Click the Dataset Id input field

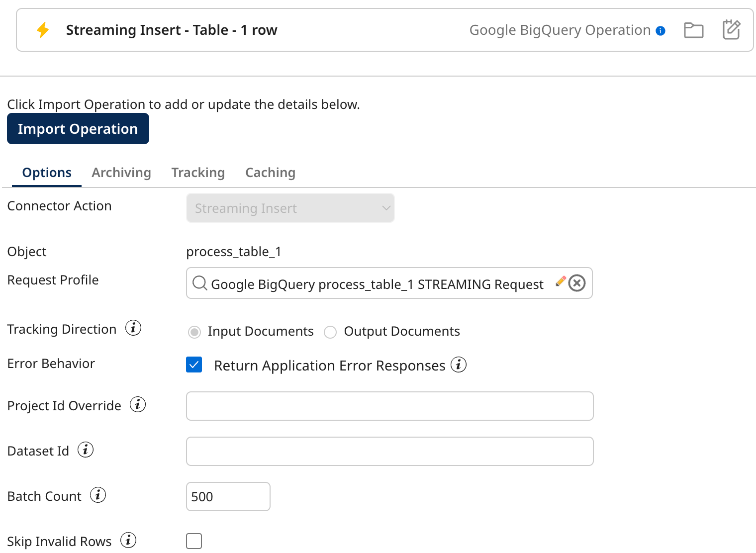[389, 452]
